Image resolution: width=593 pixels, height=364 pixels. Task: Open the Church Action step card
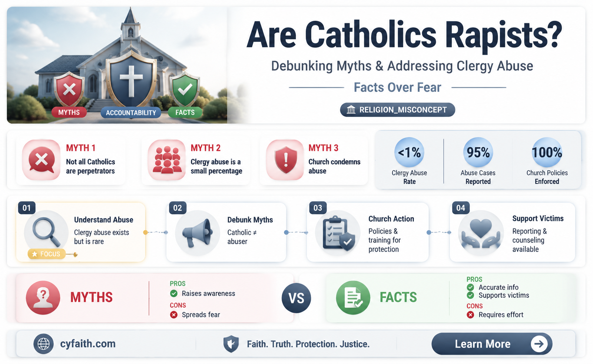[x=368, y=232]
